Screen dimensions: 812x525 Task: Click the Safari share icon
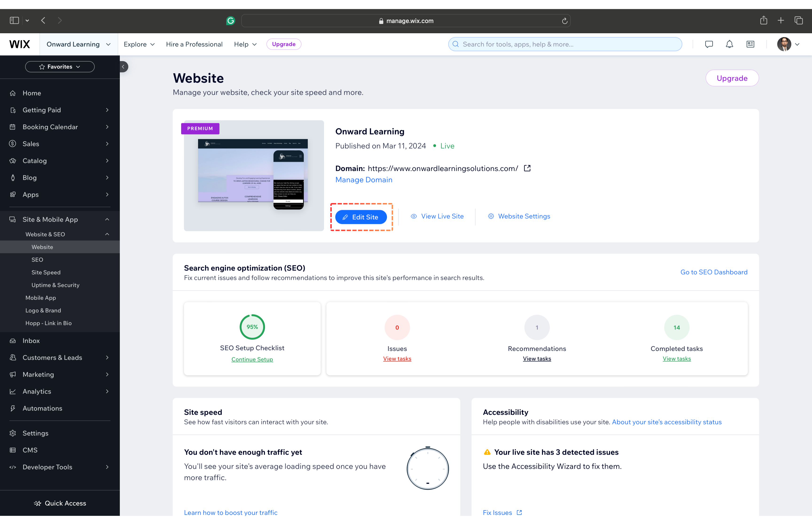(763, 20)
